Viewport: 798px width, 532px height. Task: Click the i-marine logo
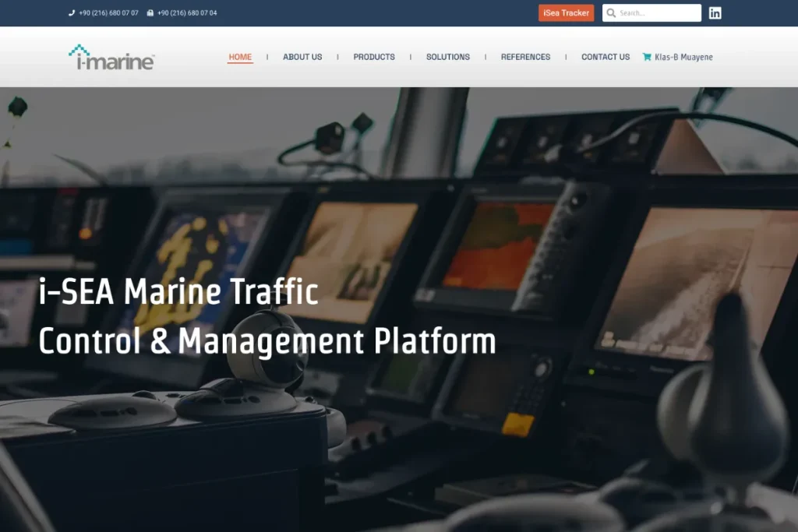(x=111, y=58)
